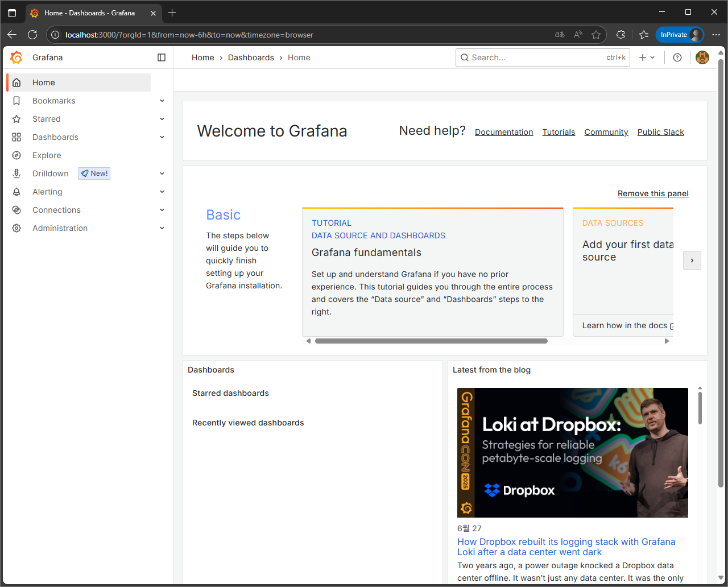Select the Home icon in sidebar
728x587 pixels.
click(x=16, y=82)
